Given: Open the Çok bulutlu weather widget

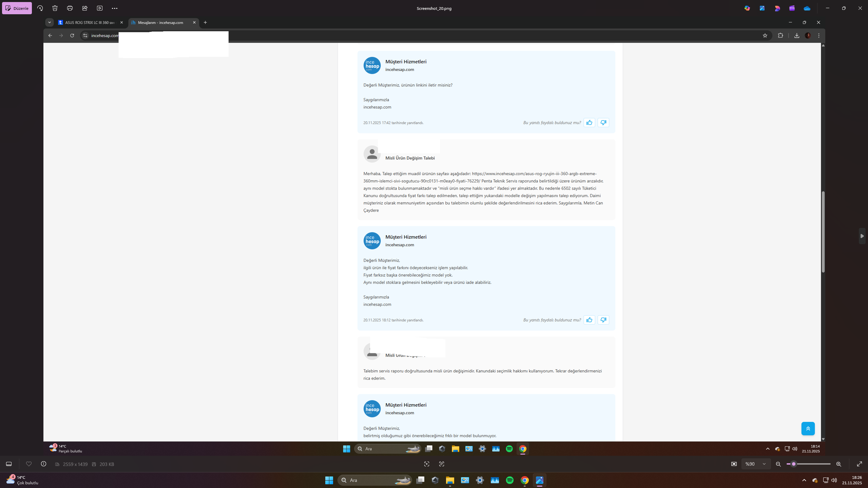Looking at the screenshot, I should [x=22, y=480].
